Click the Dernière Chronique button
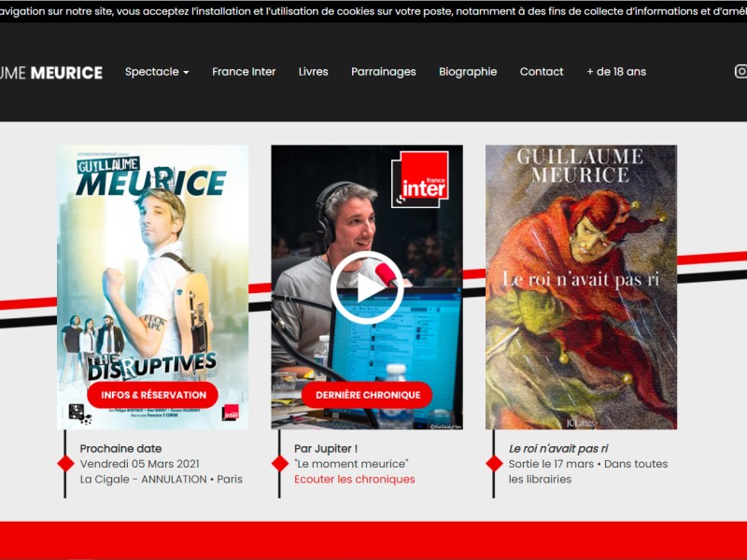This screenshot has height=560, width=747. click(367, 395)
